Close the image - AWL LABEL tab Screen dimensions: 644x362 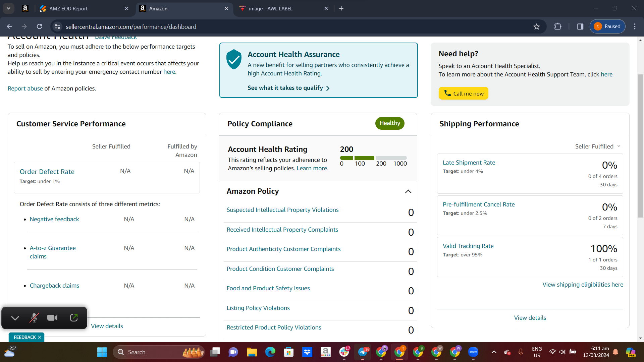click(326, 8)
